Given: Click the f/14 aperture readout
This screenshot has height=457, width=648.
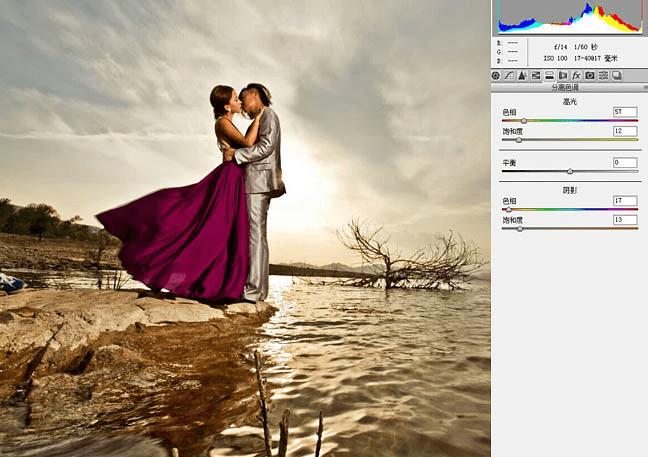Looking at the screenshot, I should [560, 48].
